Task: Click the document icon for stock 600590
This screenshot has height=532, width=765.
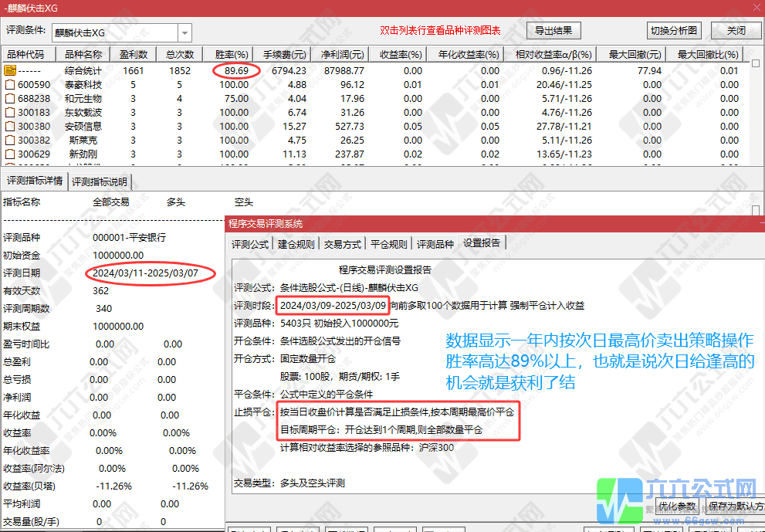Action: point(10,84)
